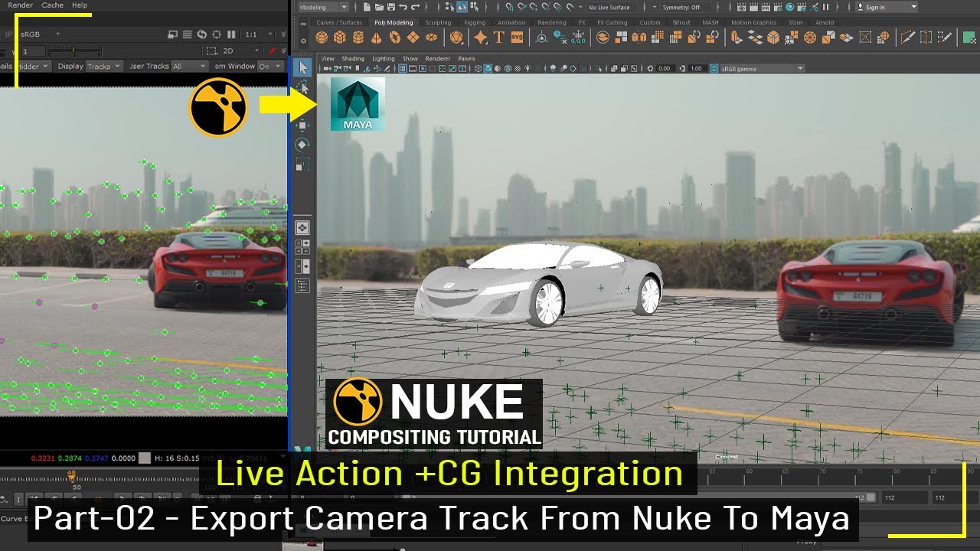Create a polygon cone from the shelf
Image resolution: width=980 pixels, height=551 pixels.
tap(377, 37)
